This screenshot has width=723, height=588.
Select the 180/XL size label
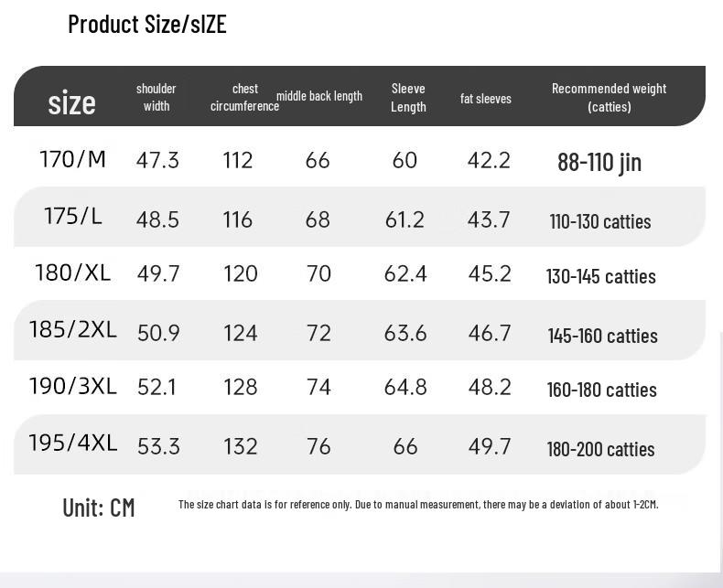click(73, 273)
